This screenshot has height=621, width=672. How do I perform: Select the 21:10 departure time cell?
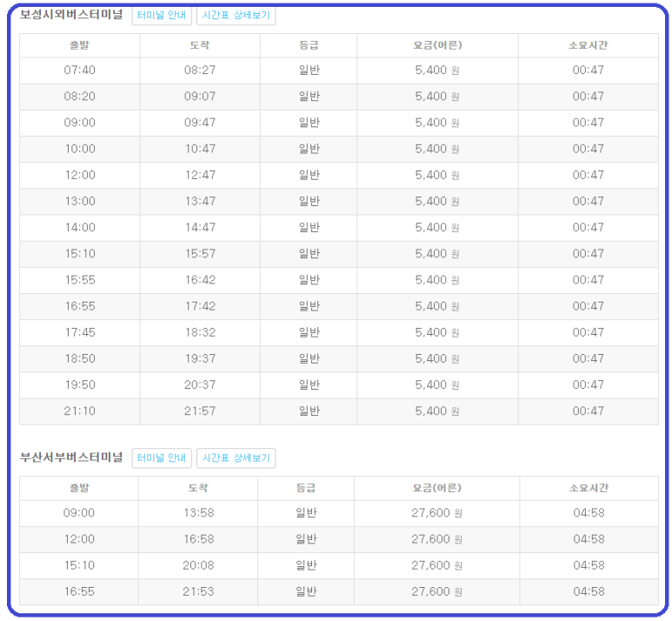click(x=79, y=411)
